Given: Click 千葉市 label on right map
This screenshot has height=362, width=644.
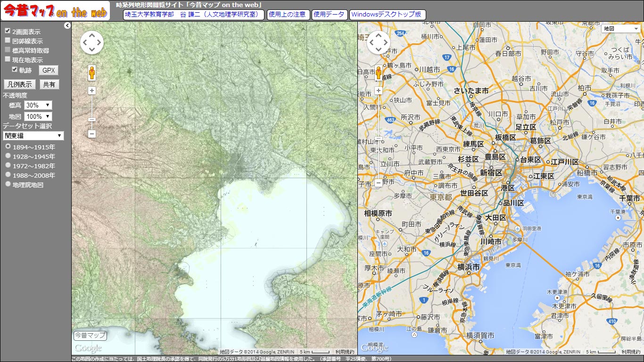Looking at the screenshot, I should 628,198.
